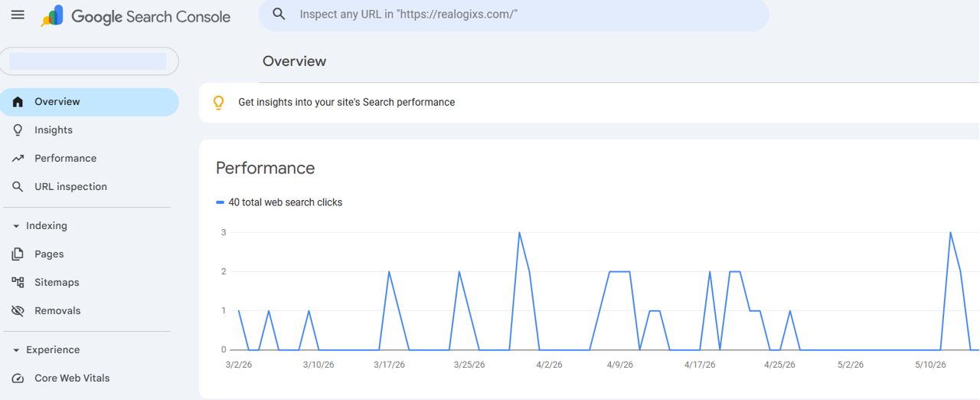The image size is (980, 400).
Task: Click the Insights lightbulb icon in sidebar
Action: click(18, 130)
